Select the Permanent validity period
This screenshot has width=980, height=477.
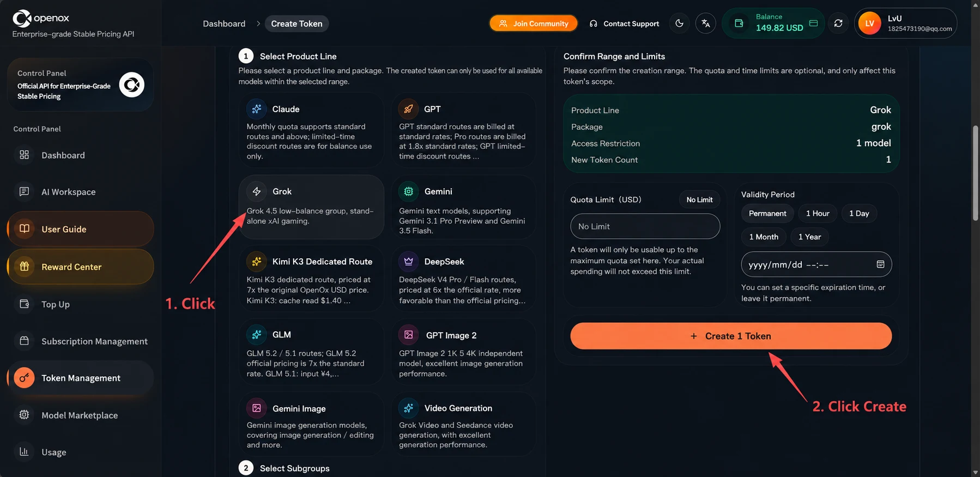point(767,213)
